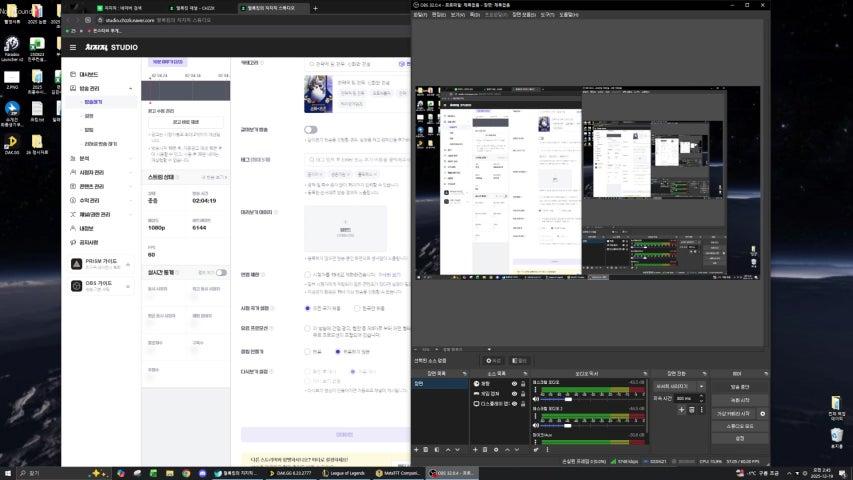Toggle the switch below the category thumbnail

click(311, 130)
